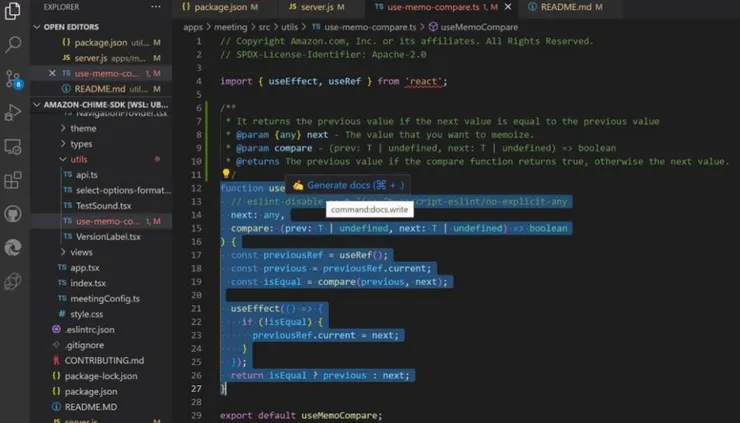Open Source Control view with badge
Viewport: 740px width, 423px height.
13,79
